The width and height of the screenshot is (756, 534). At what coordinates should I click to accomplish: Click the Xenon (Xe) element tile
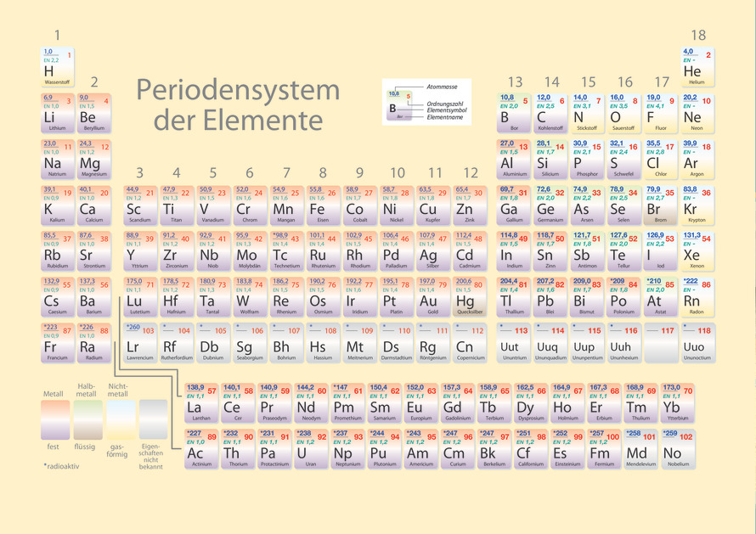coord(697,251)
